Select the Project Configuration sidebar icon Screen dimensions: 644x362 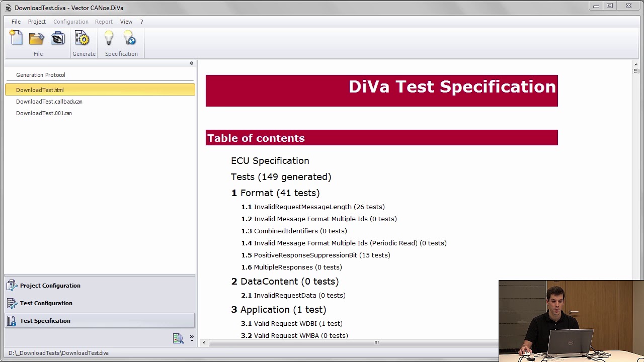point(50,285)
